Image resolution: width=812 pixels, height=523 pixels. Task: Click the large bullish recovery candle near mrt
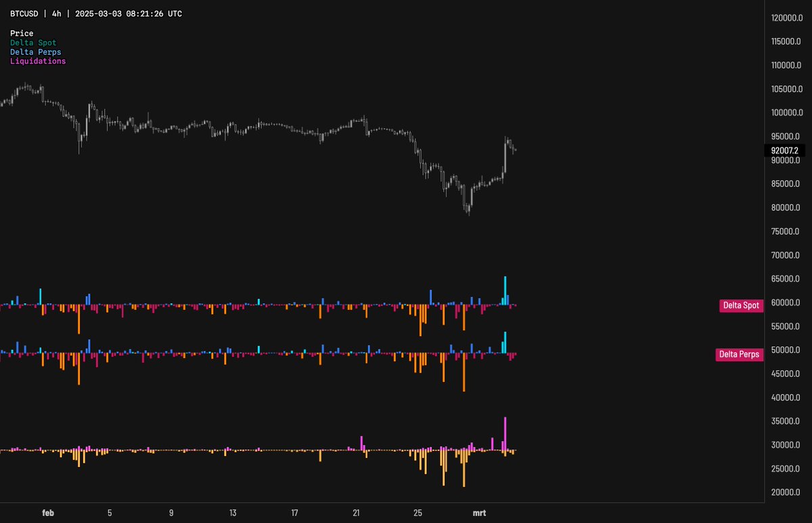pyautogui.click(x=504, y=156)
